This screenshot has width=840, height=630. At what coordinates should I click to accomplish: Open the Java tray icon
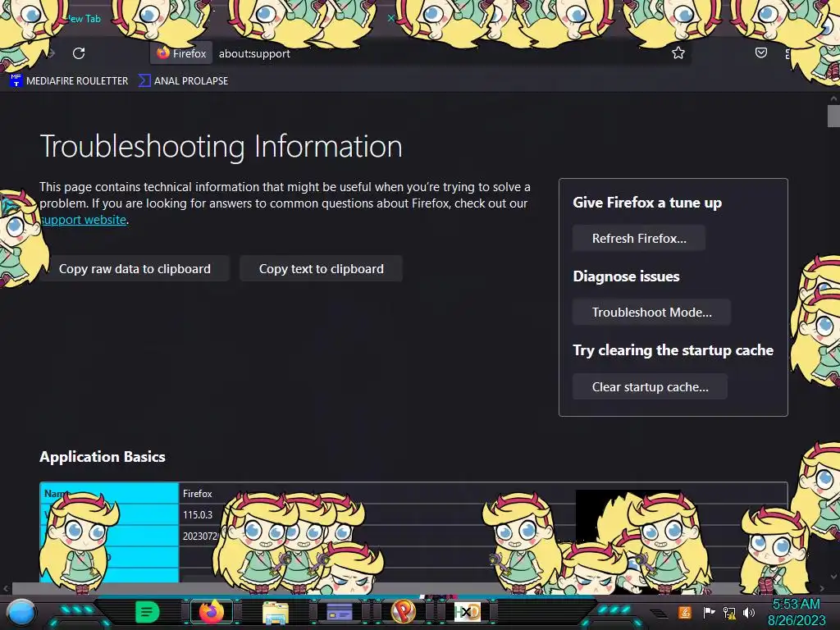684,612
